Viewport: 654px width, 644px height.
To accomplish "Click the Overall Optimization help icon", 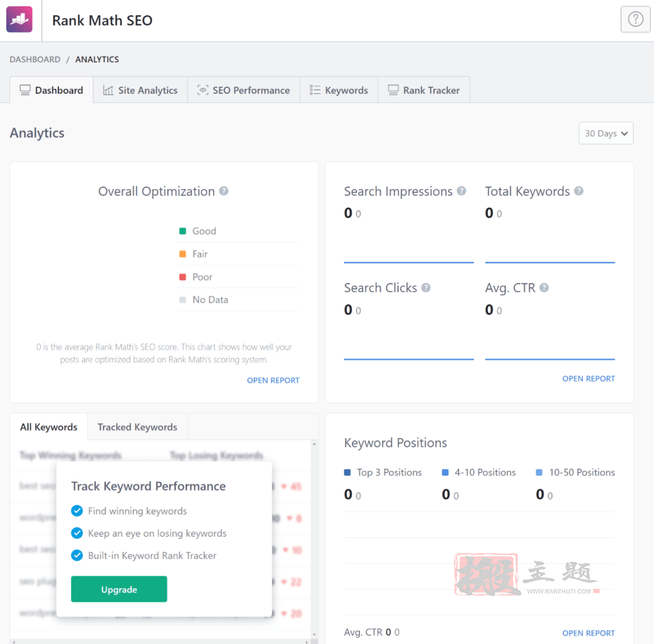I will [x=224, y=191].
